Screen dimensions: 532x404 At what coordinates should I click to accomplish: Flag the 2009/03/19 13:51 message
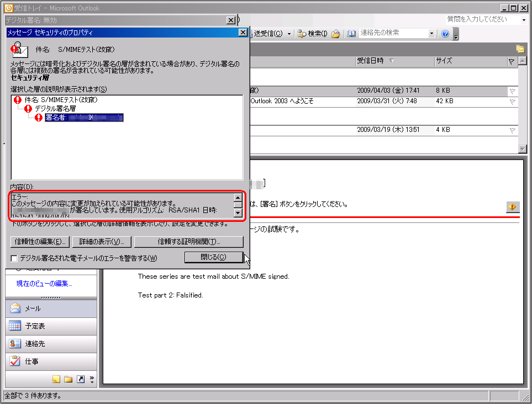(512, 130)
